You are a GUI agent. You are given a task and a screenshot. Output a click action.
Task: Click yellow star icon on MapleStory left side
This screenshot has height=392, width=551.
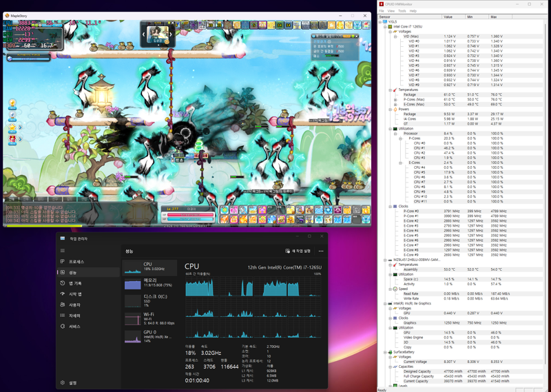(x=12, y=127)
